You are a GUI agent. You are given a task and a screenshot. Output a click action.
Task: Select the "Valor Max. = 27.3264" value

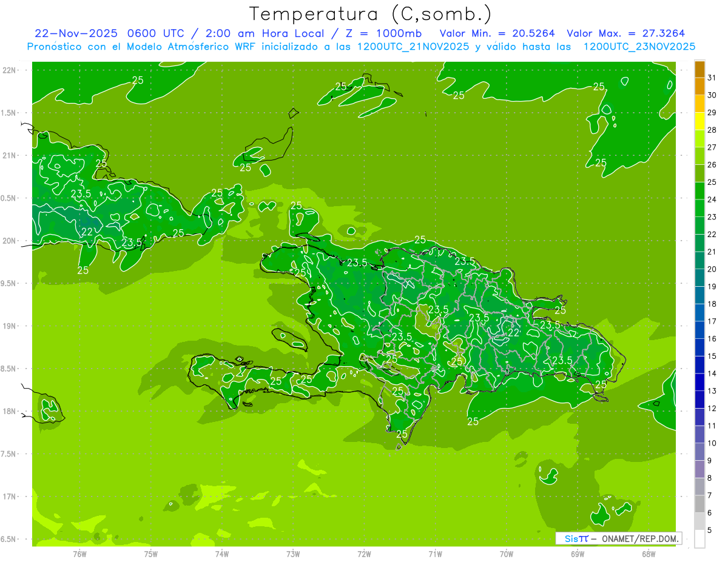tap(625, 33)
